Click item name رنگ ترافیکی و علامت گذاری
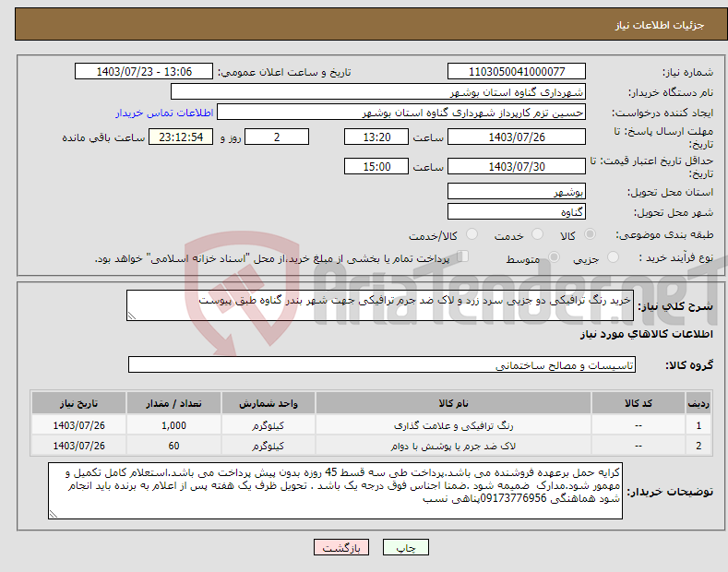 453,425
